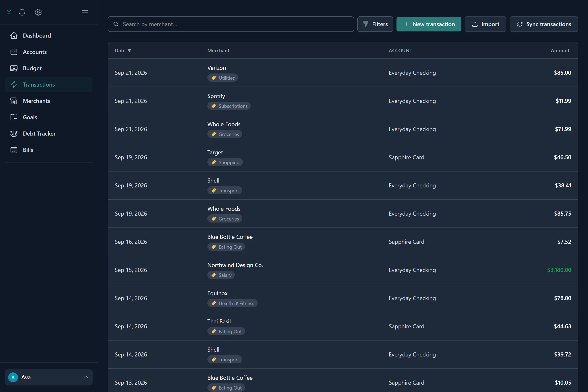This screenshot has width=588, height=392.
Task: Go to Dashboard
Action: pyautogui.click(x=49, y=36)
